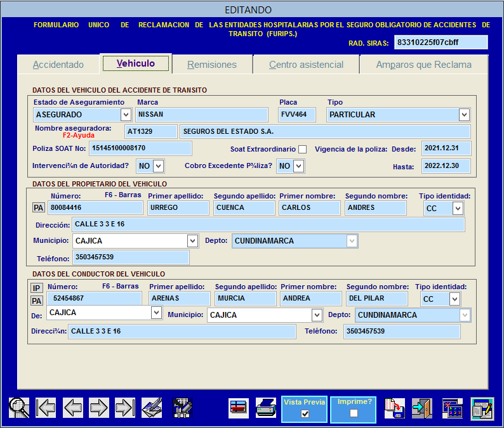Go to the Centro asistencial tab
Image resolution: width=504 pixels, height=428 pixels.
(x=306, y=65)
